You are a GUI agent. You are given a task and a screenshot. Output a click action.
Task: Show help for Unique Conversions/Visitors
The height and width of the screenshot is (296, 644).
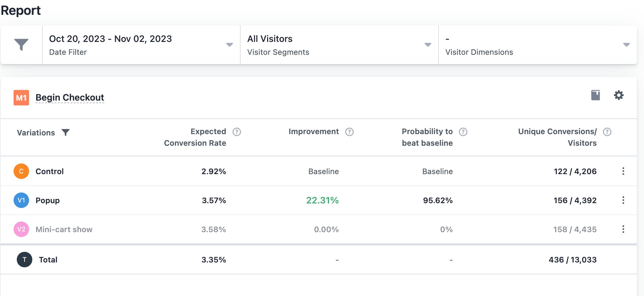click(x=607, y=132)
